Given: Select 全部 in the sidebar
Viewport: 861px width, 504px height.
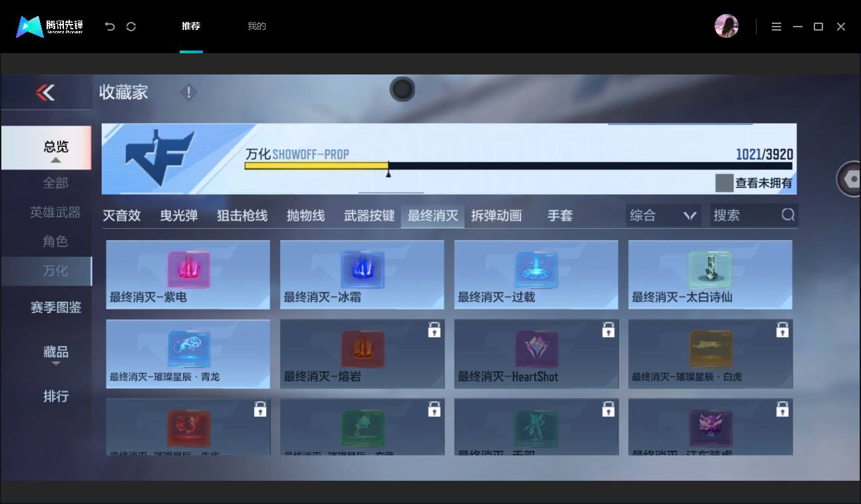Looking at the screenshot, I should (56, 183).
